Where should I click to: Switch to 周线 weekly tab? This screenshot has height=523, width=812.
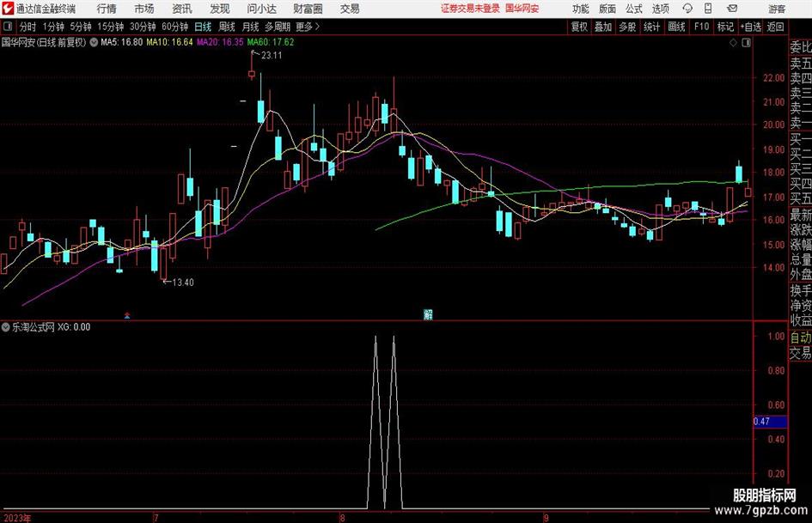coord(227,27)
